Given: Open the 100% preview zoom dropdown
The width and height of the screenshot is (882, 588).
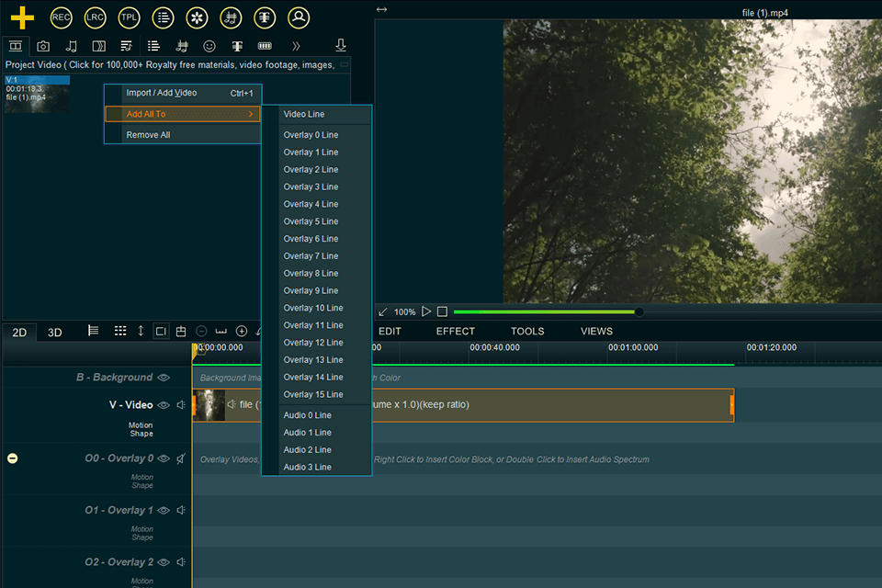Looking at the screenshot, I should click(404, 311).
